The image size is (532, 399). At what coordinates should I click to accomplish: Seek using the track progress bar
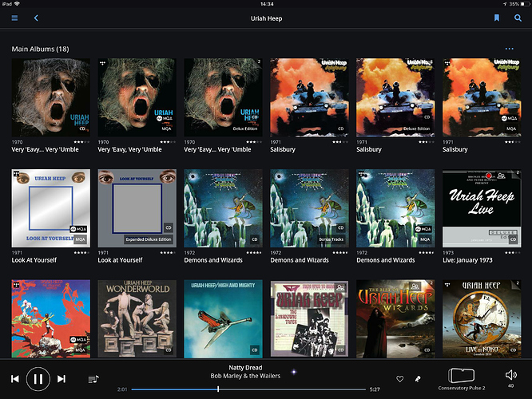point(248,389)
